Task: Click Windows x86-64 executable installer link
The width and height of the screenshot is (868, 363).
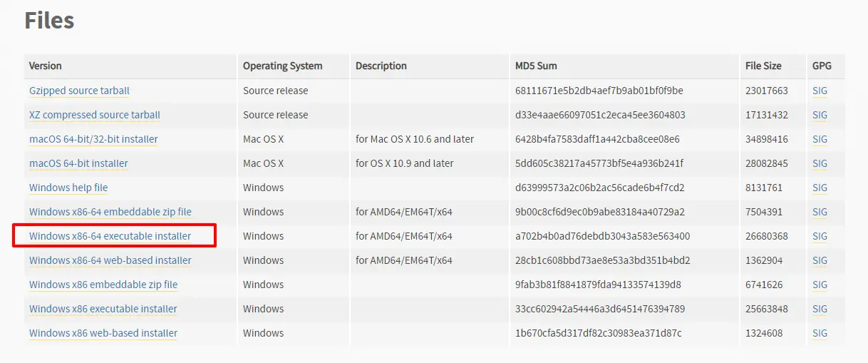Action: [110, 236]
